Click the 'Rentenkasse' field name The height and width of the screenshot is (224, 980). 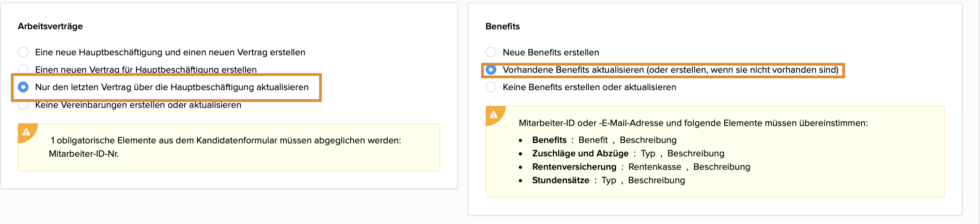point(654,167)
